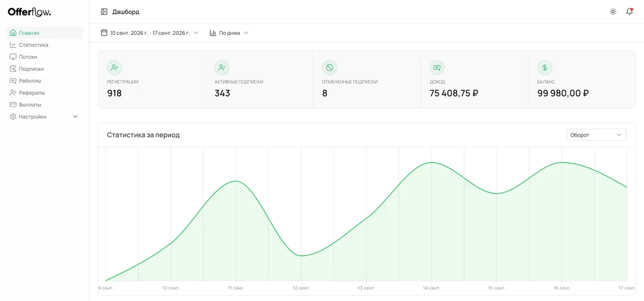Click the gear icon beside Настройки
Image resolution: width=644 pixels, height=301 pixels.
coord(13,117)
